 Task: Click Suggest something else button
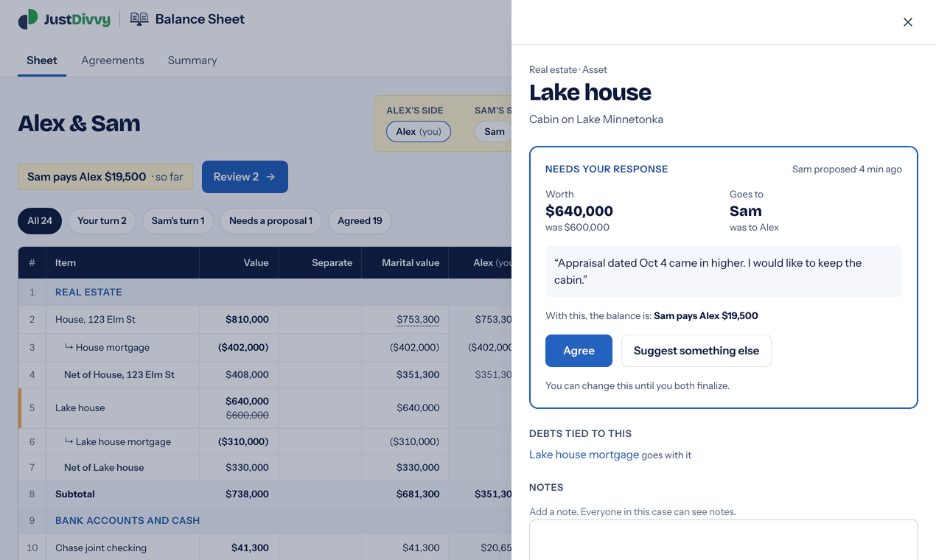click(x=696, y=351)
